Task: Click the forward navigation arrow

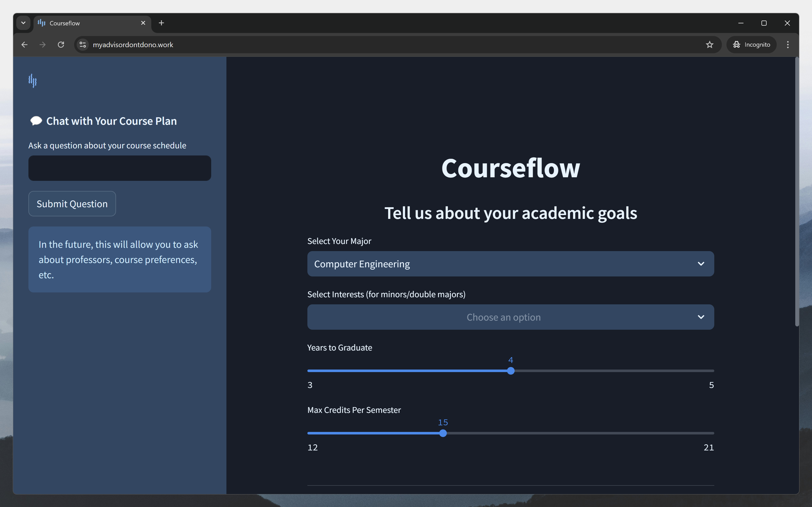Action: 43,45
